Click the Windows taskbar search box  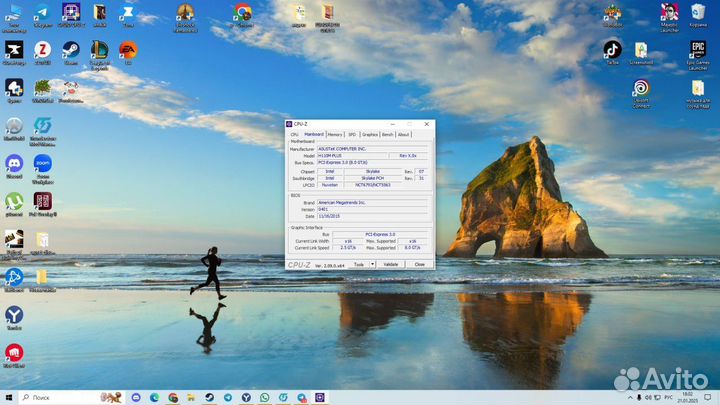tap(60, 397)
